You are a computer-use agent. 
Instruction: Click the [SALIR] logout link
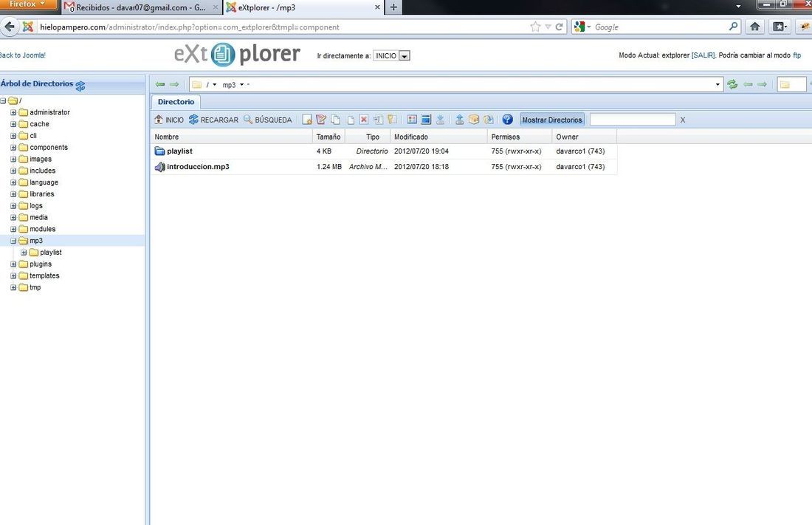pos(703,55)
